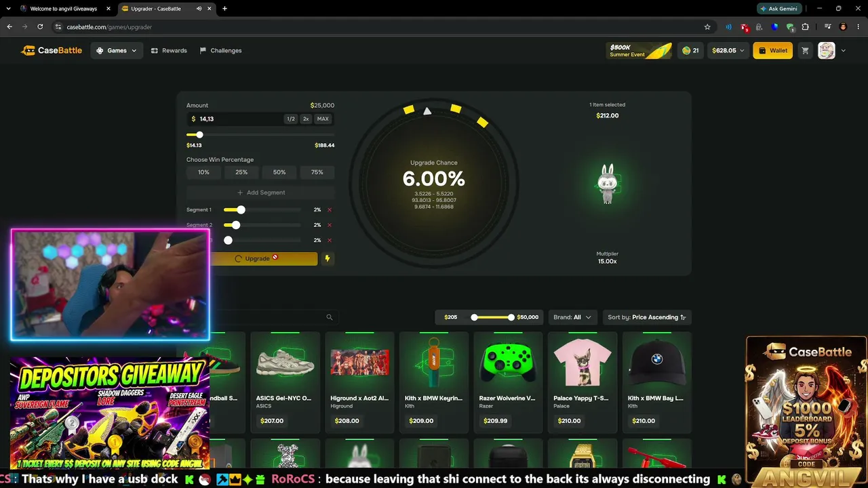Select the Higround x Aot2 item
Screen dimensions: 868x488
[359, 382]
